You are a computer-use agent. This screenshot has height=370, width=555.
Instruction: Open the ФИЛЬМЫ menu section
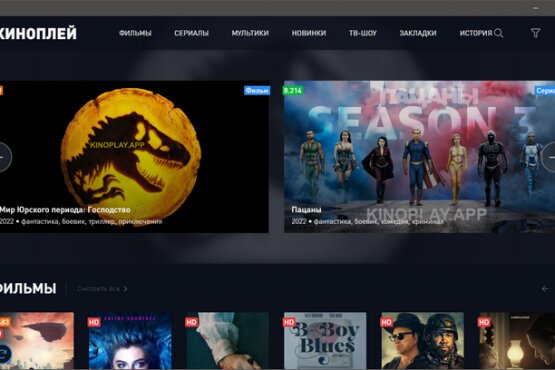click(135, 33)
